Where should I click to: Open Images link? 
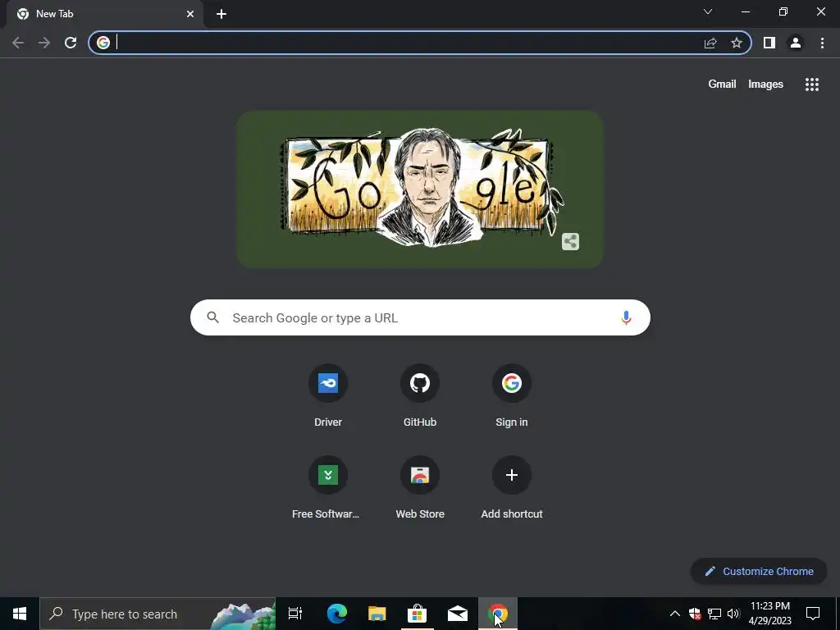765,84
